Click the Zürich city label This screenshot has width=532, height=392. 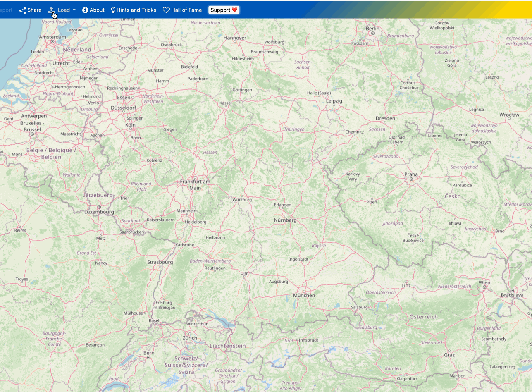[x=190, y=338]
